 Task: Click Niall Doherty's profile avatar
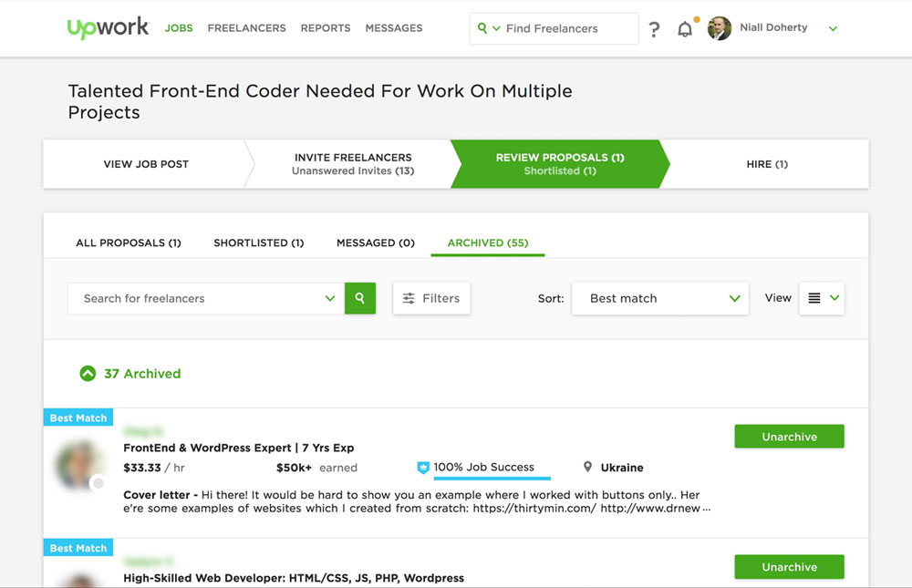(x=720, y=28)
